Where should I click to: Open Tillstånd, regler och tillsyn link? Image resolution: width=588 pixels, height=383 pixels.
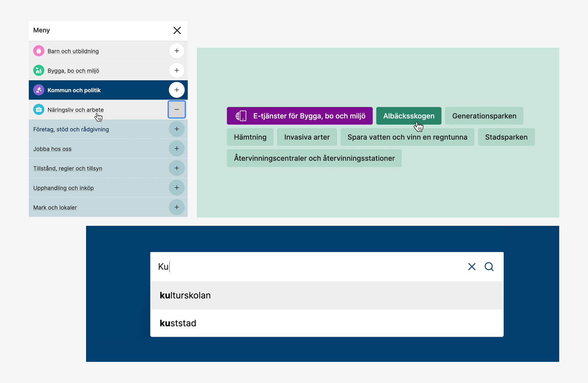[68, 168]
